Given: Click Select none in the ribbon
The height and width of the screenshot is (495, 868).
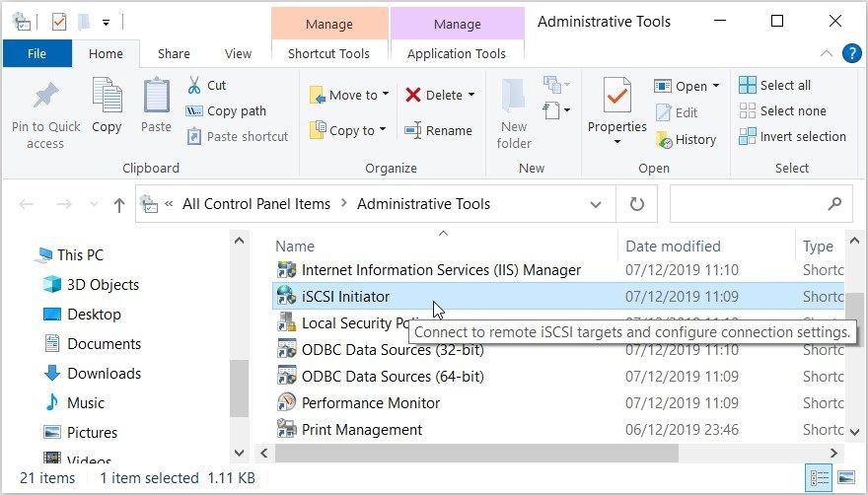Looking at the screenshot, I should point(783,110).
